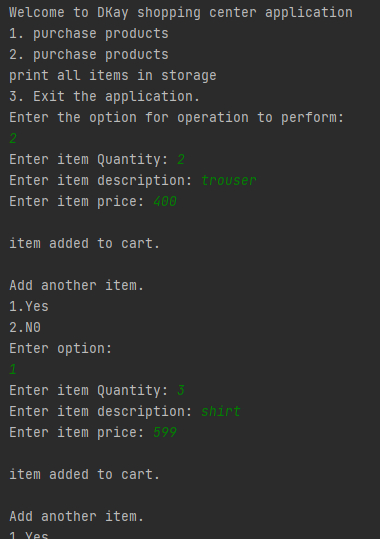Click the welcome message line at top
Viewport: 380px width, 539px height.
(181, 13)
